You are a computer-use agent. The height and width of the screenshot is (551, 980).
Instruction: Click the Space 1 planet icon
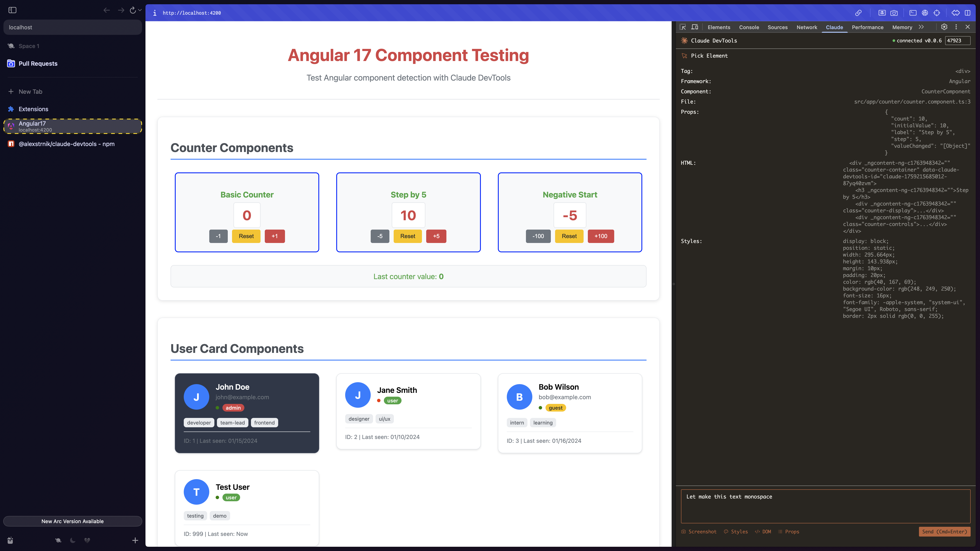click(x=11, y=46)
